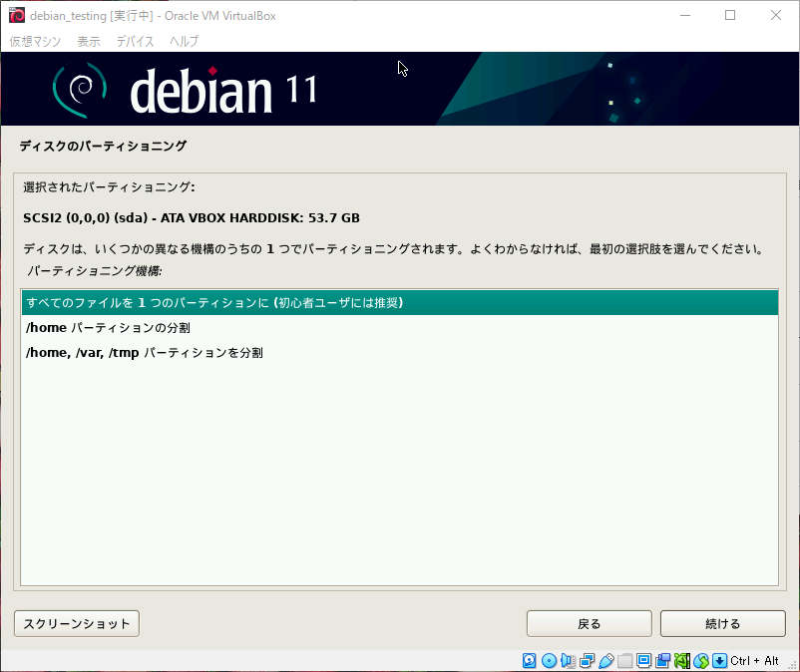
Task: Open the デバイス menu
Action: coord(136,41)
